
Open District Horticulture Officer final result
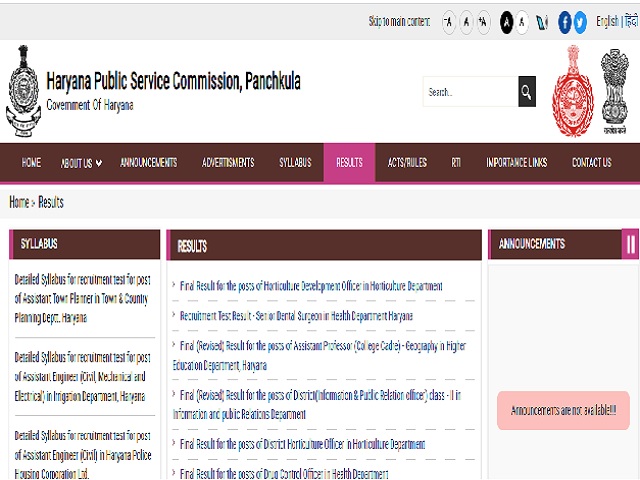click(302, 444)
